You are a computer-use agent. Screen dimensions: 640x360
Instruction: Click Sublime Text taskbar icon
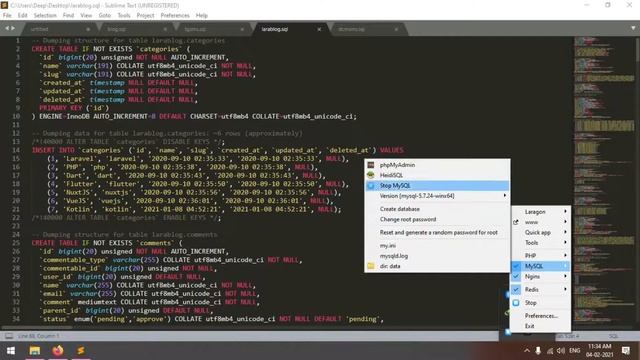tap(81, 351)
